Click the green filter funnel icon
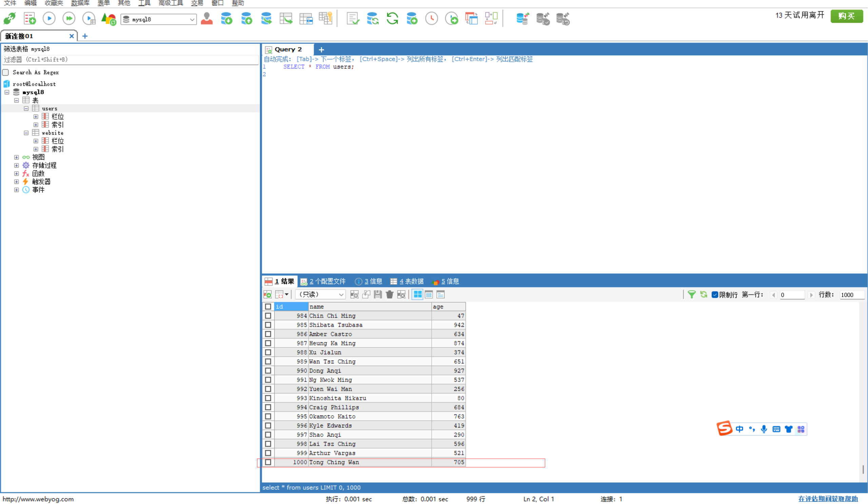 pos(691,294)
